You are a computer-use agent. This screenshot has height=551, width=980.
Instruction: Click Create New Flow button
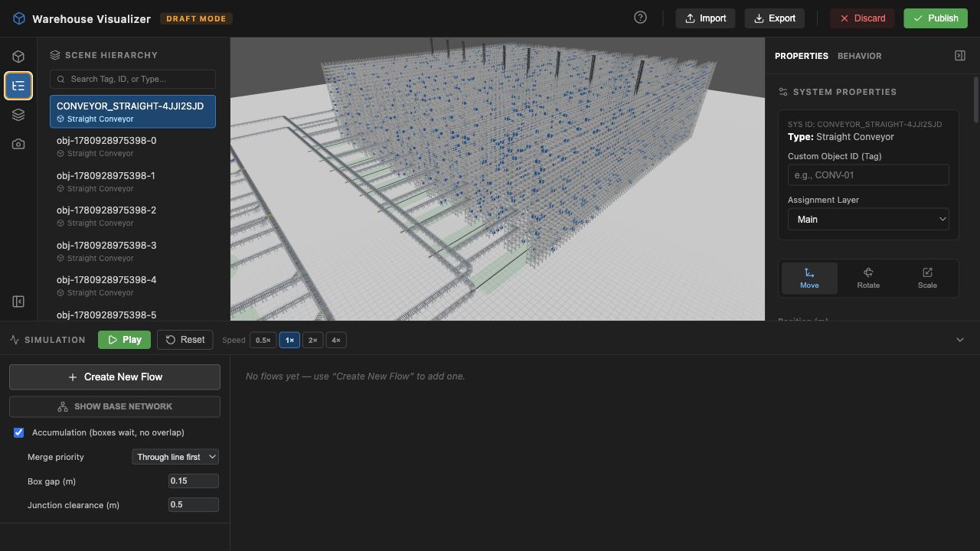[115, 377]
